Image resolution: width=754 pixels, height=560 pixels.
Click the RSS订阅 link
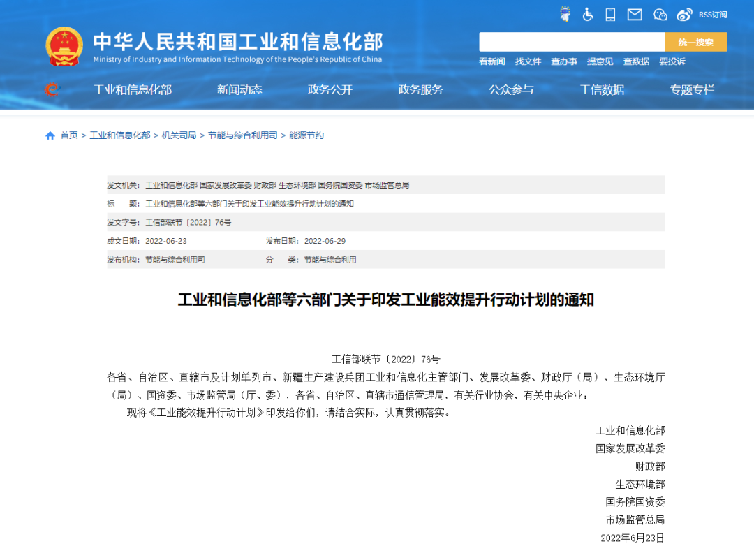[713, 15]
